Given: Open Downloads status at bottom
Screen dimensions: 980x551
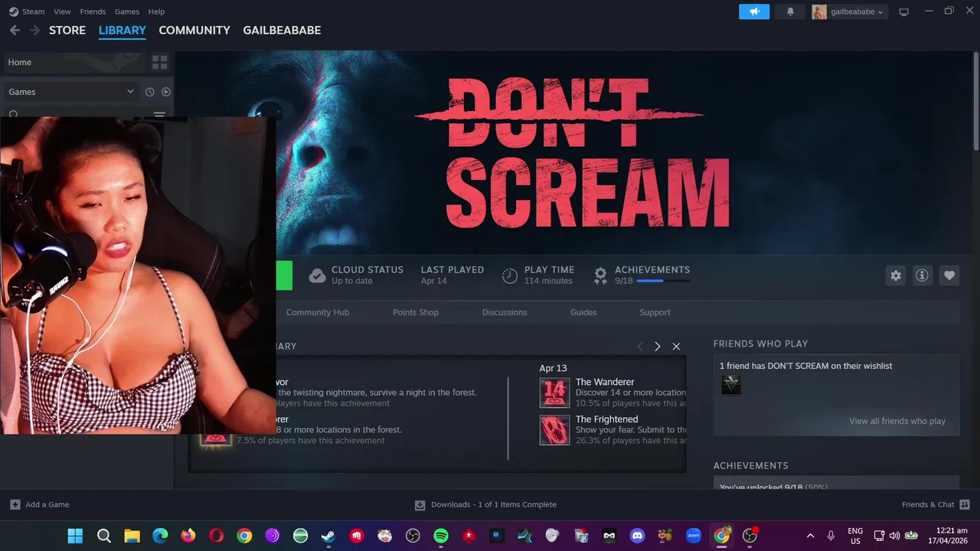Looking at the screenshot, I should [485, 504].
